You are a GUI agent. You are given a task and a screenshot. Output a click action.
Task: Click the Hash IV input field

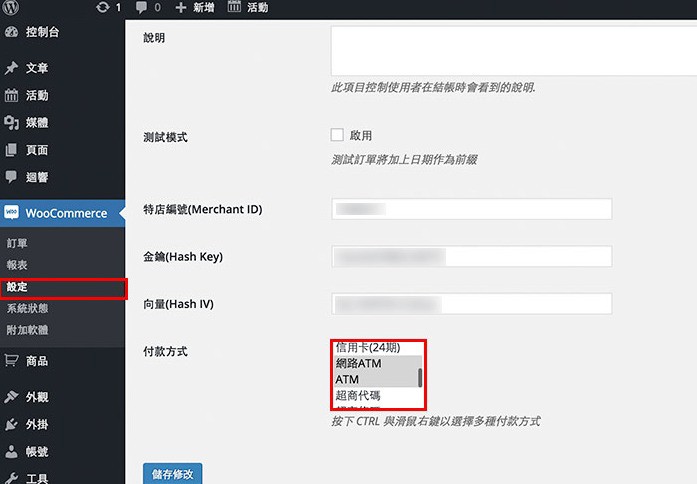[x=472, y=304]
